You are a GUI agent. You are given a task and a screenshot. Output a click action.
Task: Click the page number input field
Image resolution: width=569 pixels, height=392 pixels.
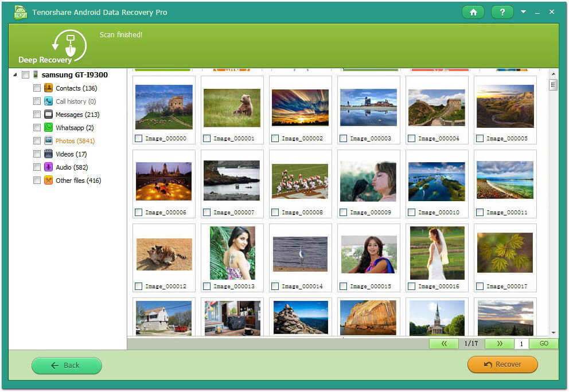click(521, 344)
